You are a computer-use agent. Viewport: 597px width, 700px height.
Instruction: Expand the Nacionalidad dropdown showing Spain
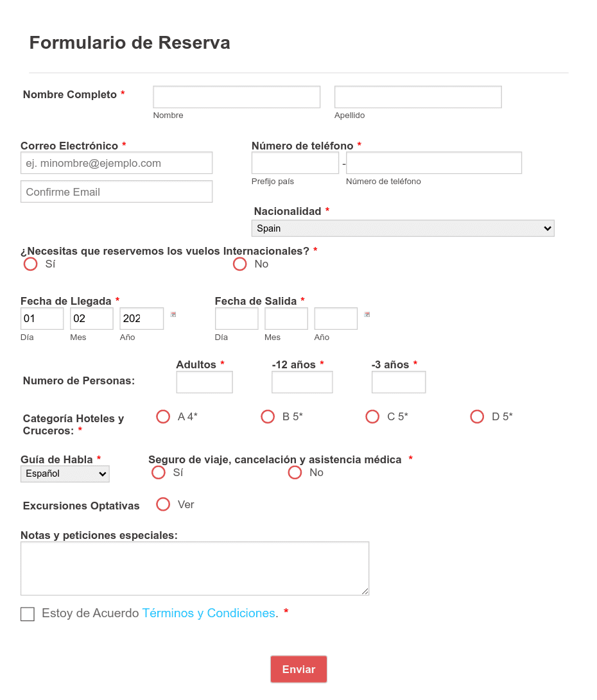click(402, 228)
